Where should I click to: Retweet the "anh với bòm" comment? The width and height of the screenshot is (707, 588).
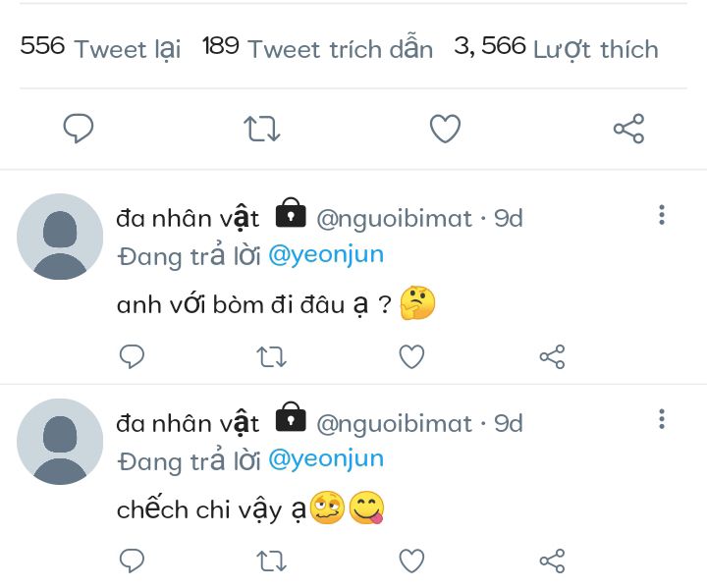(x=271, y=356)
